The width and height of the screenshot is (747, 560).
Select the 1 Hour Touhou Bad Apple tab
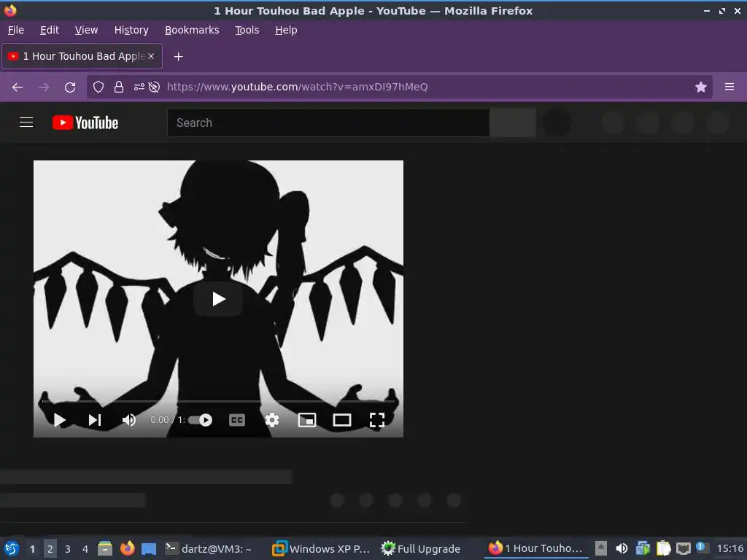tap(82, 56)
